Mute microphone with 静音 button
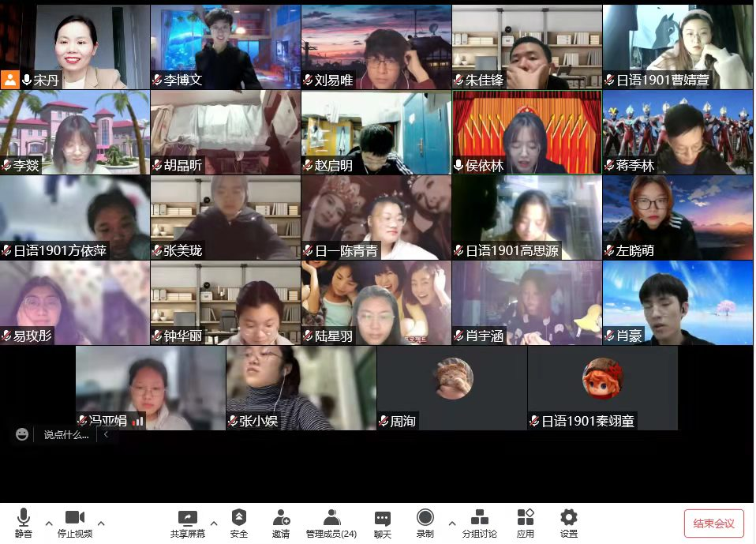Screen dimensions: 756x544 click(x=24, y=523)
